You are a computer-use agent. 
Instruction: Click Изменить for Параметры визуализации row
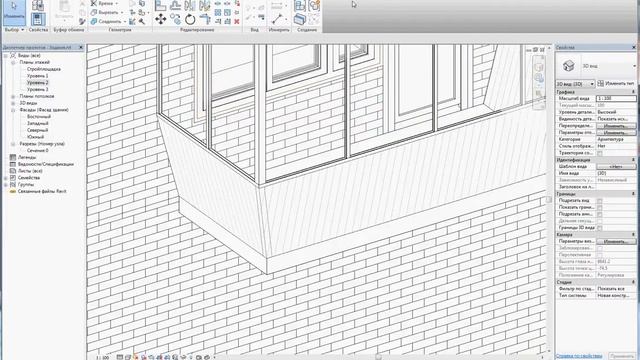tap(616, 241)
